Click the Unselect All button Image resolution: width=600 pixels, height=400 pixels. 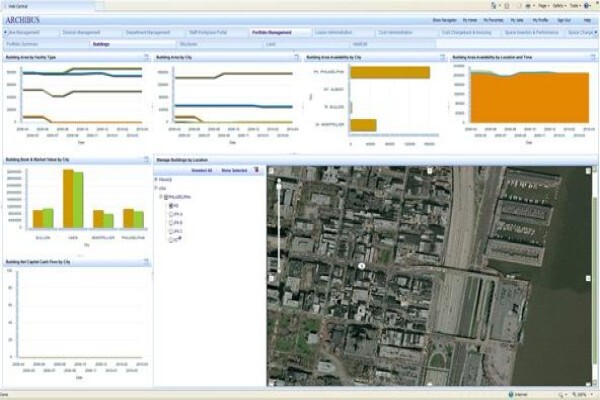202,170
